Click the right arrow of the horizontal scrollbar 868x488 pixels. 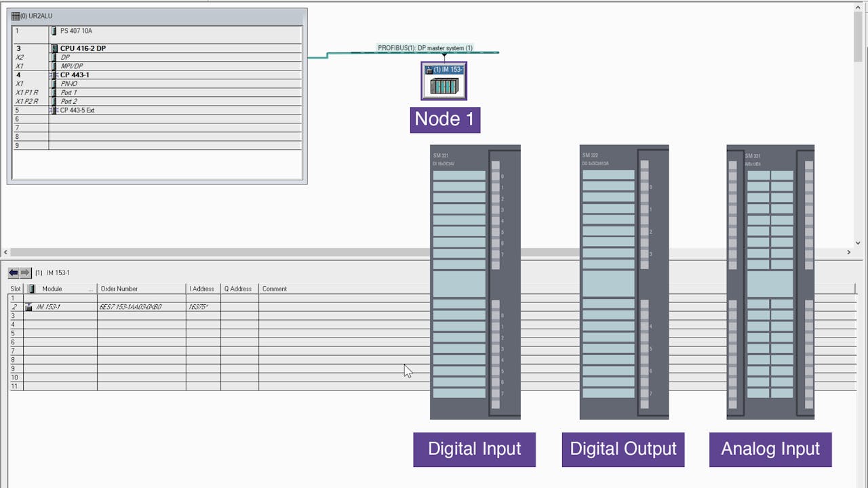(x=848, y=252)
